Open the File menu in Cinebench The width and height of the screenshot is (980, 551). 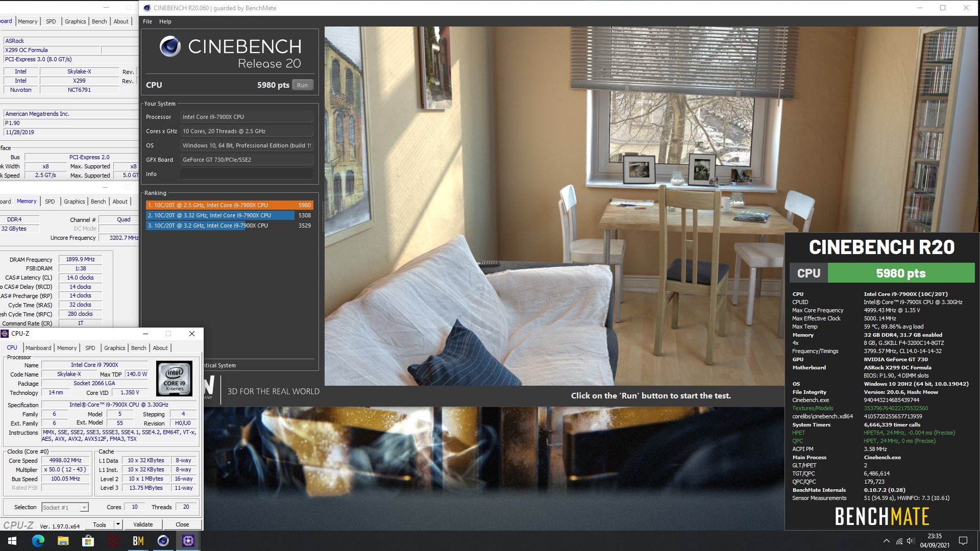[x=148, y=21]
